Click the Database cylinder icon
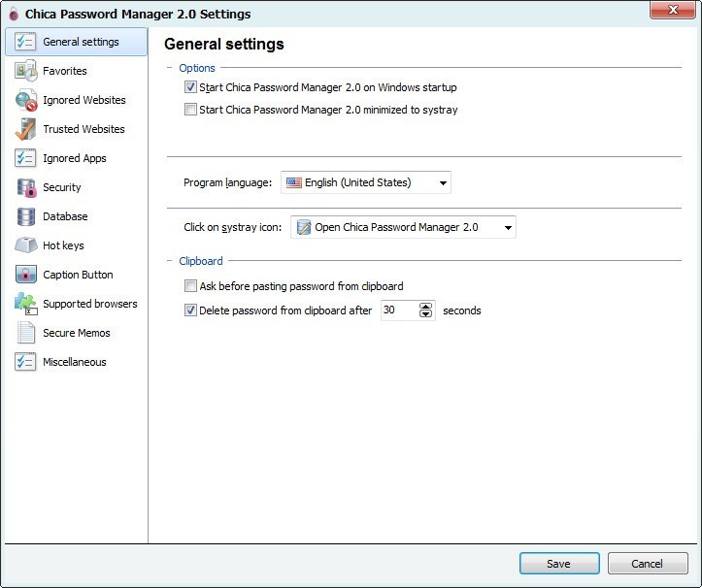The height and width of the screenshot is (588, 702). (x=25, y=216)
